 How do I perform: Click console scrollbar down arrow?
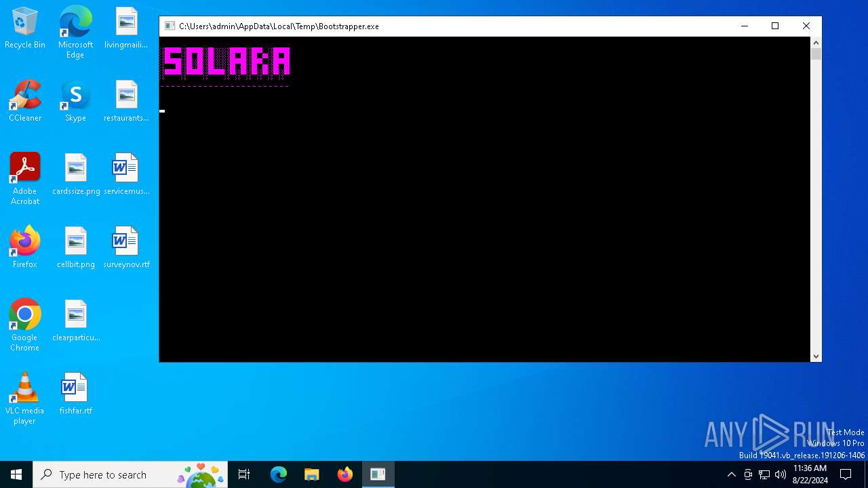point(816,357)
